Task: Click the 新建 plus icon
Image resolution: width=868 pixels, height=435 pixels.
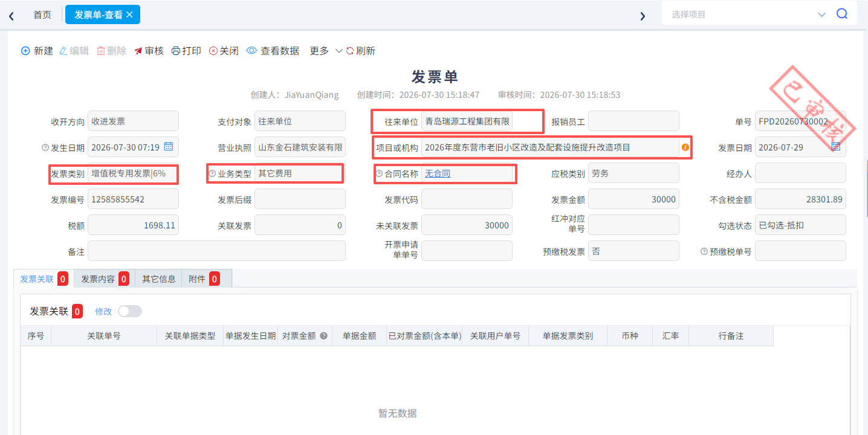Action: pos(25,51)
